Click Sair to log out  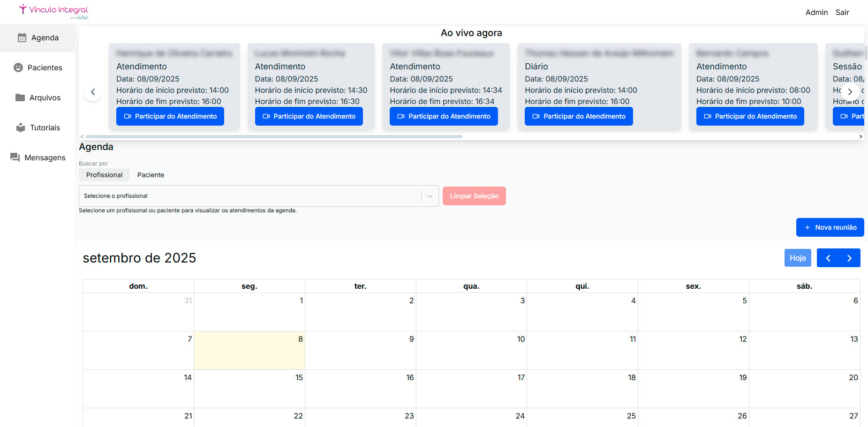coord(842,13)
